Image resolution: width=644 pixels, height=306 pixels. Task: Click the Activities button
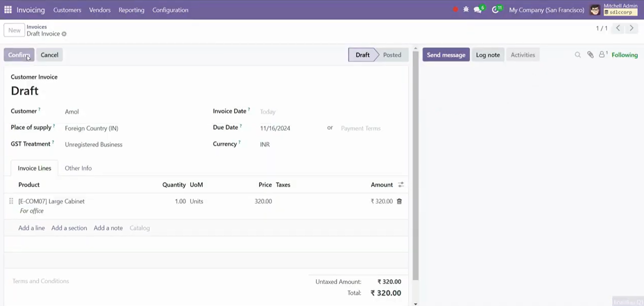(523, 55)
